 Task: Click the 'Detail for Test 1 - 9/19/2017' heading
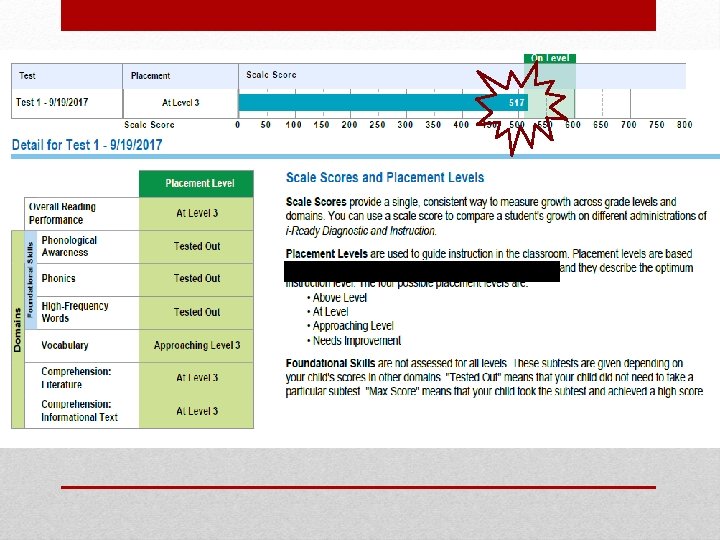point(87,145)
